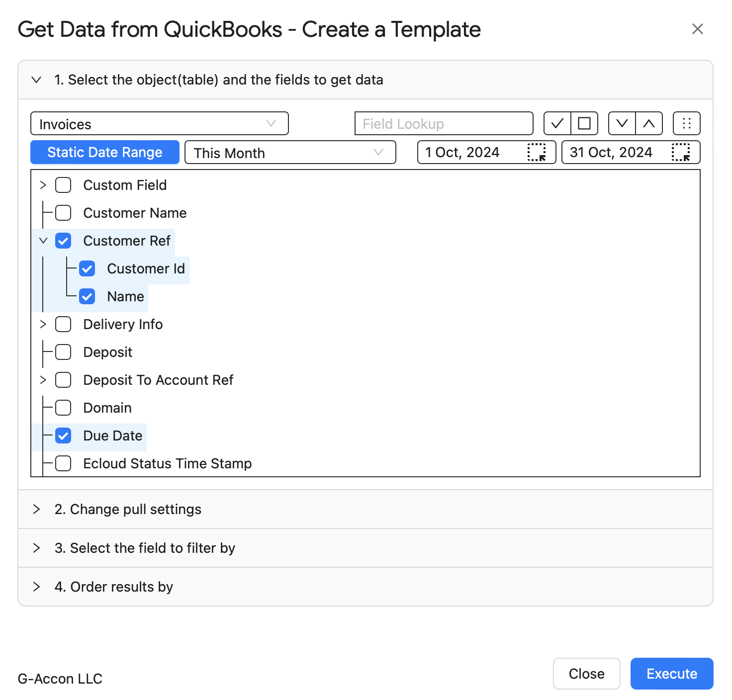Uncheck the Name checkbox under Customer Ref

[87, 296]
